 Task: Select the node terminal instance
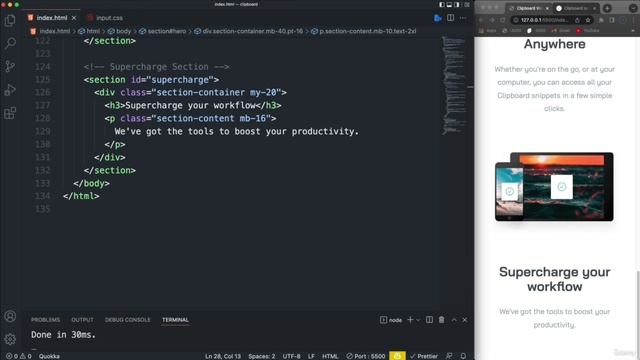(x=391, y=320)
